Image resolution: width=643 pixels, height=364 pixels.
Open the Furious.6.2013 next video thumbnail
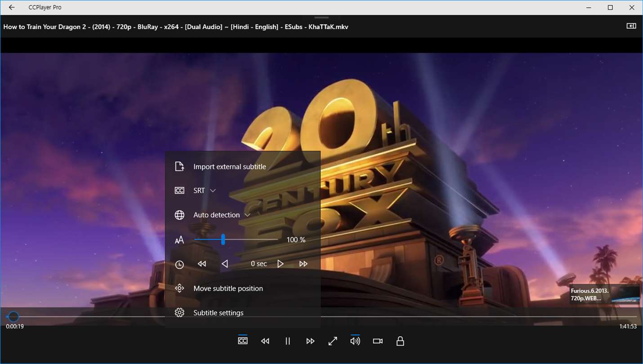[x=605, y=294]
